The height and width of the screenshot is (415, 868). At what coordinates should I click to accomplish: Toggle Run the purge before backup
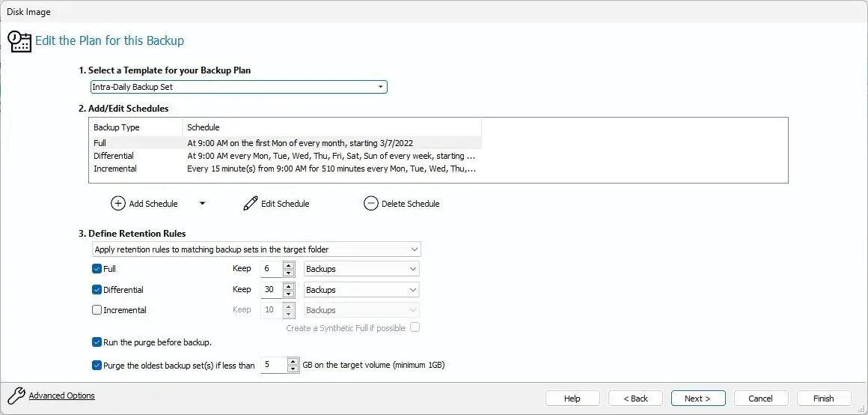(x=97, y=342)
